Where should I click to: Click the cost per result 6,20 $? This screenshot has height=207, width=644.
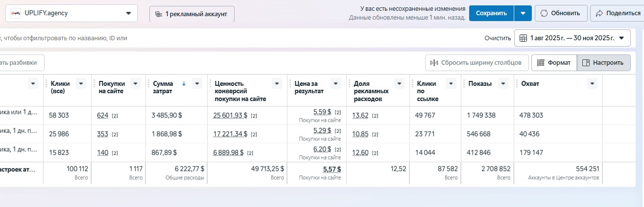pyautogui.click(x=322, y=149)
